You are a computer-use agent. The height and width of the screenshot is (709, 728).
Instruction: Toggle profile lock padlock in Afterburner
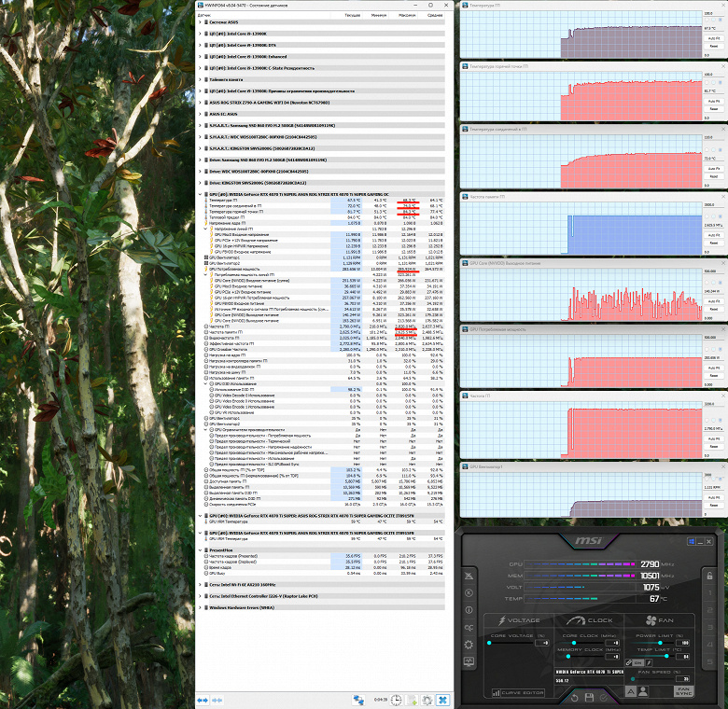point(709,576)
